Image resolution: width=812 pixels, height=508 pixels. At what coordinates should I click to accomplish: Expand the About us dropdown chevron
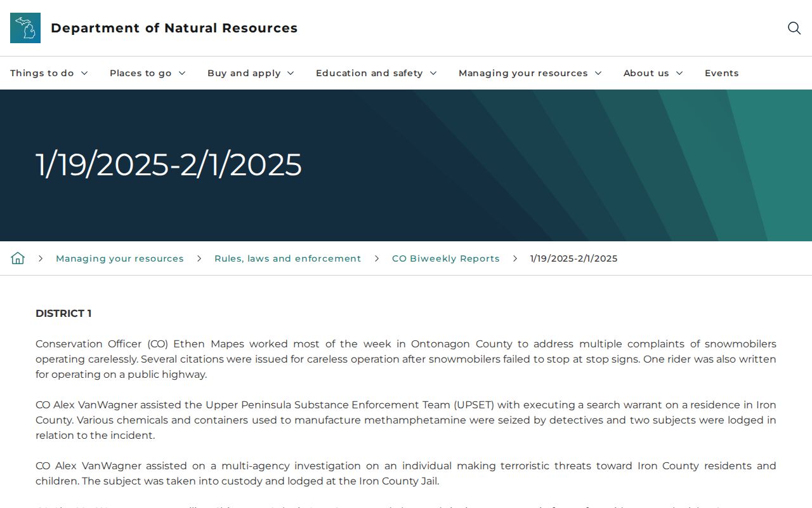[x=679, y=73]
